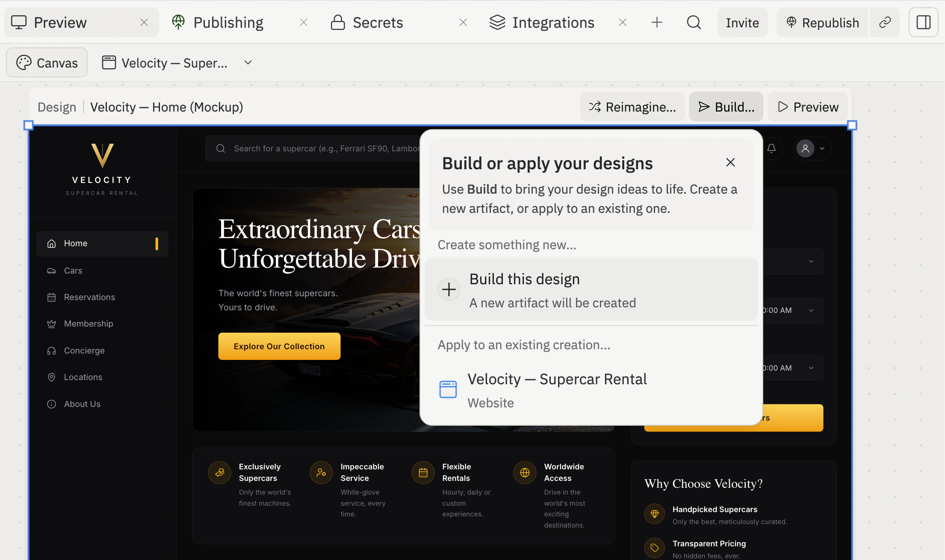Click the Cars car icon

pyautogui.click(x=51, y=271)
